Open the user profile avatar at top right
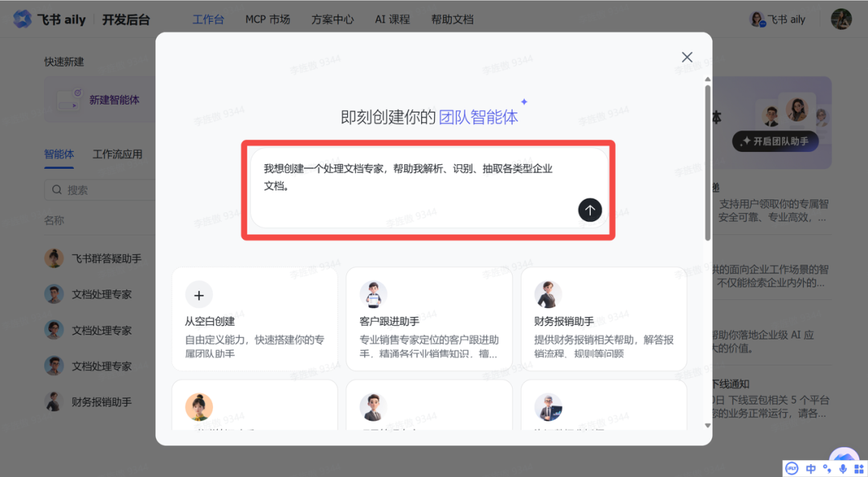Image resolution: width=868 pixels, height=477 pixels. (x=841, y=19)
